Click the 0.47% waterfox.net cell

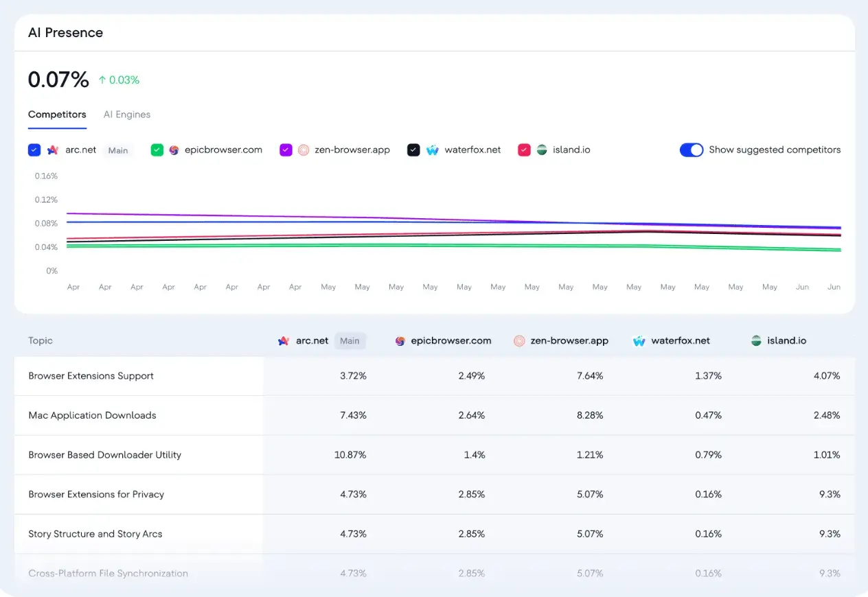[708, 415]
